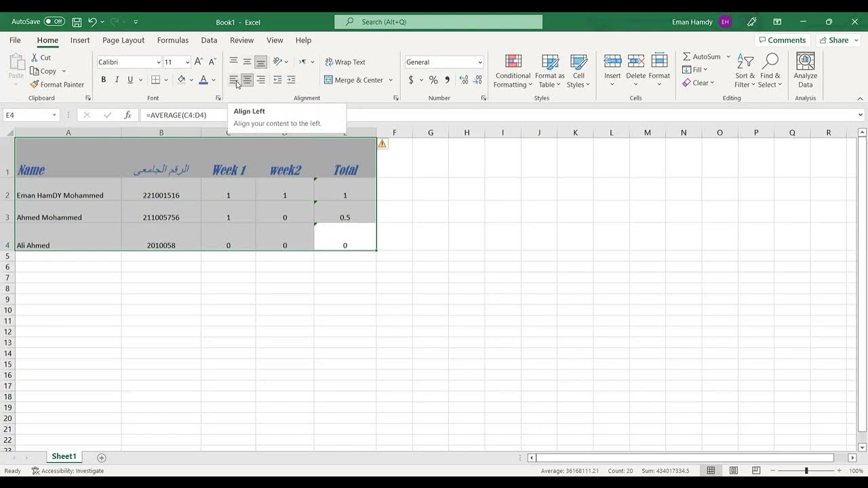Switch to the Page Layout tab
This screenshot has height=488, width=868.
coord(123,40)
